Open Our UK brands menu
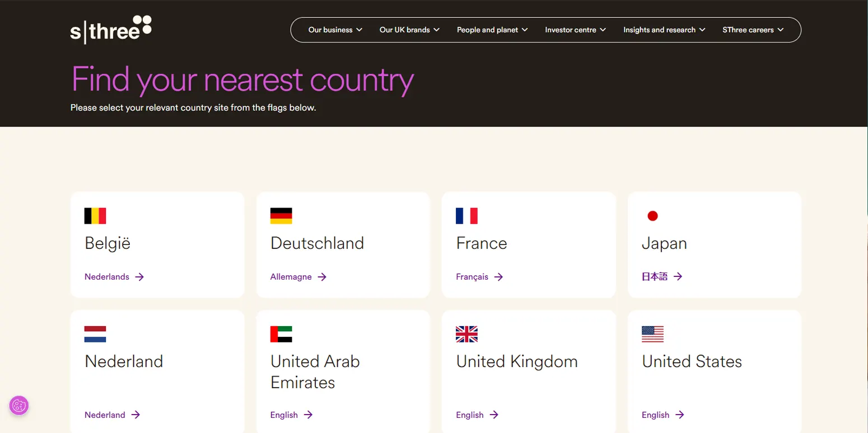 (410, 30)
